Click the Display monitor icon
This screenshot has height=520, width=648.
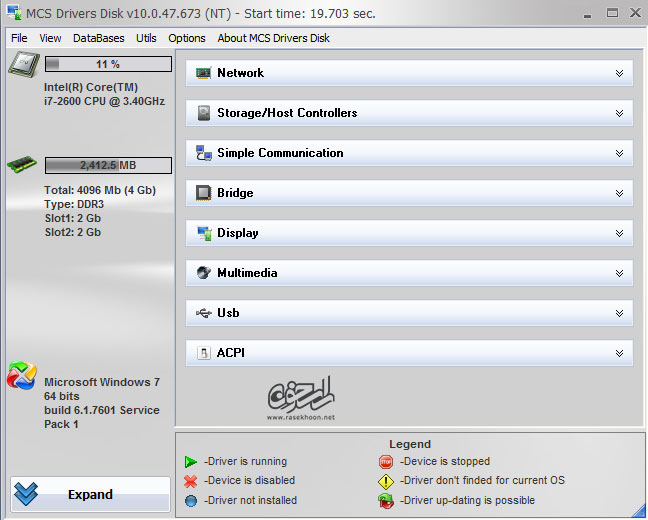(x=204, y=233)
